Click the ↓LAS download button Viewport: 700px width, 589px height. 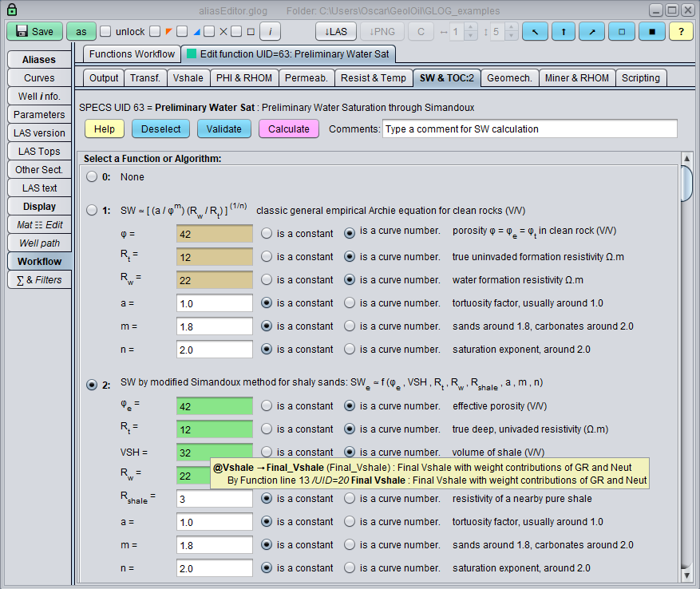pyautogui.click(x=336, y=31)
